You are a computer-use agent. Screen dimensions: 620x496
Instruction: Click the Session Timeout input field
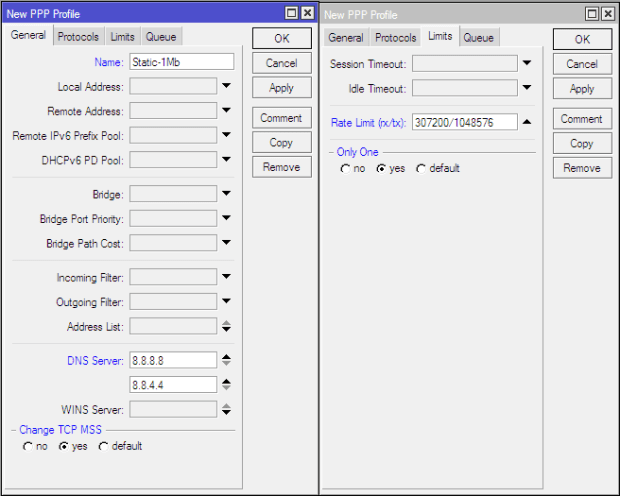pyautogui.click(x=465, y=63)
